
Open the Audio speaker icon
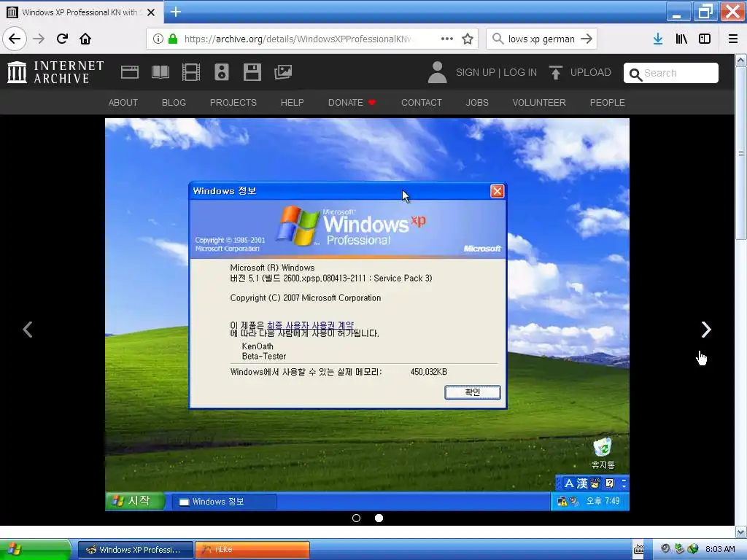222,72
